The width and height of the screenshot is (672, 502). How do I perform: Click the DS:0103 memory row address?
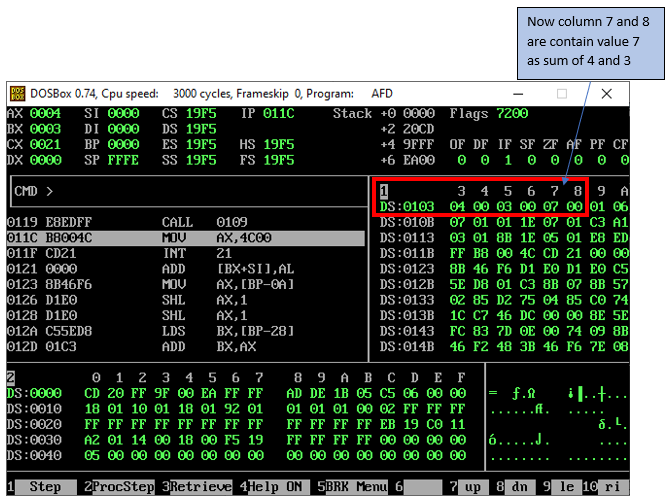[407, 207]
